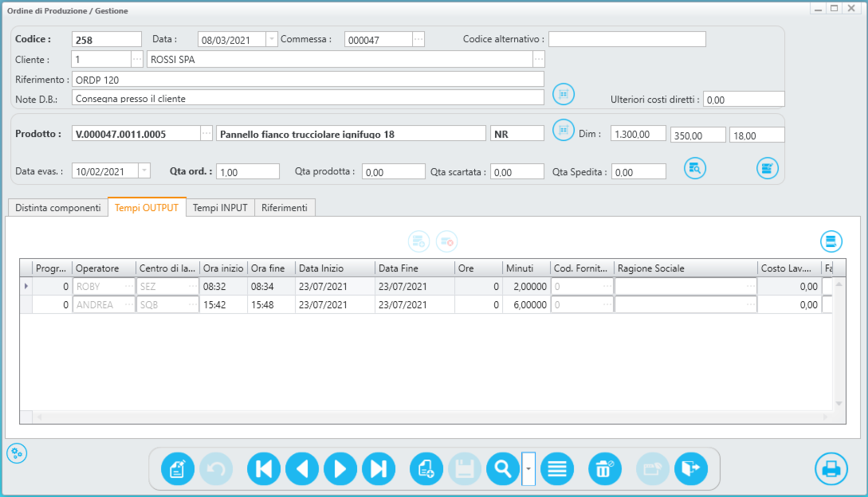
Task: Click the Data Inizio column header
Action: click(x=335, y=268)
